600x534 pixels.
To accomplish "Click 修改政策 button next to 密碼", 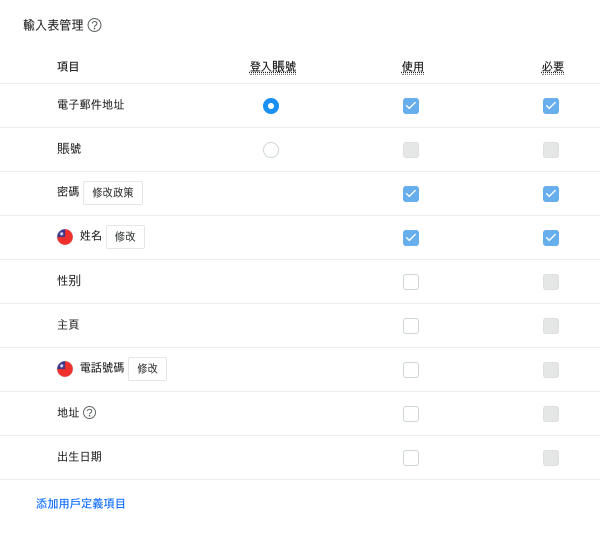I will coord(113,193).
